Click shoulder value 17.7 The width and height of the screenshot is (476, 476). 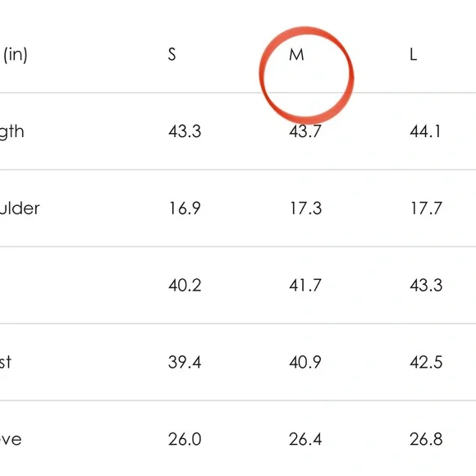pos(426,208)
